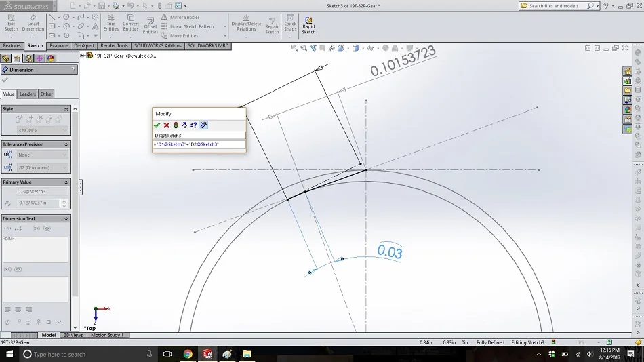Viewport: 644px width, 362px height.
Task: Open SOLIDWORKS Resources home task pane icon
Action: click(628, 71)
